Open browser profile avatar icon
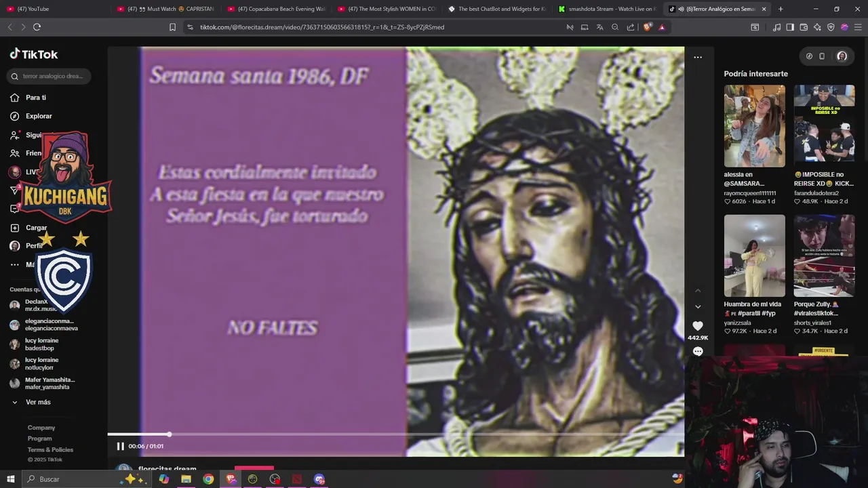The width and height of the screenshot is (868, 488). tap(844, 27)
